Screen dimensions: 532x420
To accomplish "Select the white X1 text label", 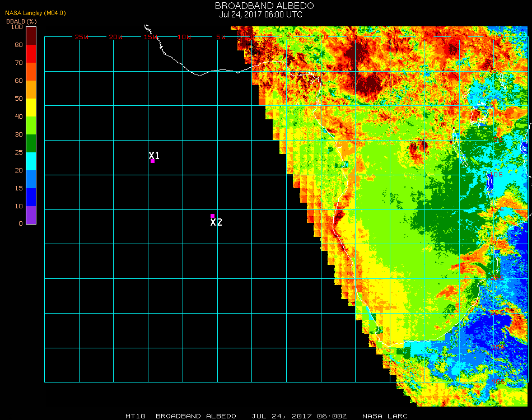I will point(155,155).
